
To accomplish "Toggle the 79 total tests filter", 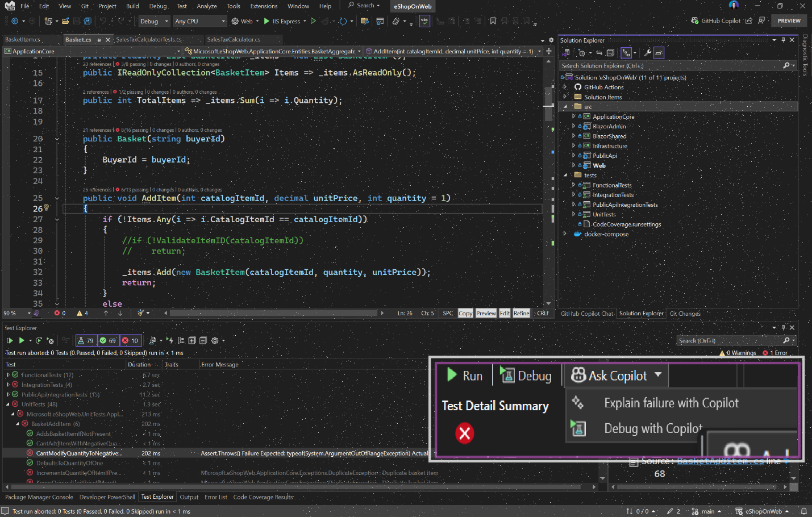I will tap(86, 340).
